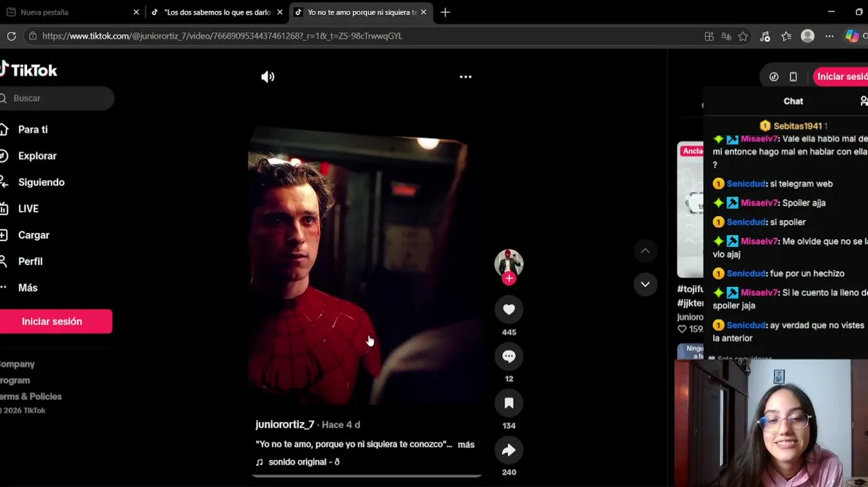This screenshot has height=487, width=868.
Task: Open the Siguiendo feed
Action: [41, 183]
